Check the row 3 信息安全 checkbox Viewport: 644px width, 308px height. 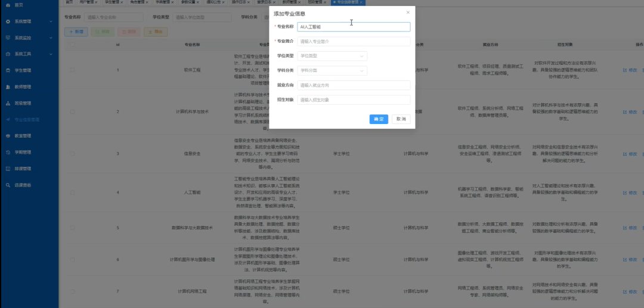[72, 154]
